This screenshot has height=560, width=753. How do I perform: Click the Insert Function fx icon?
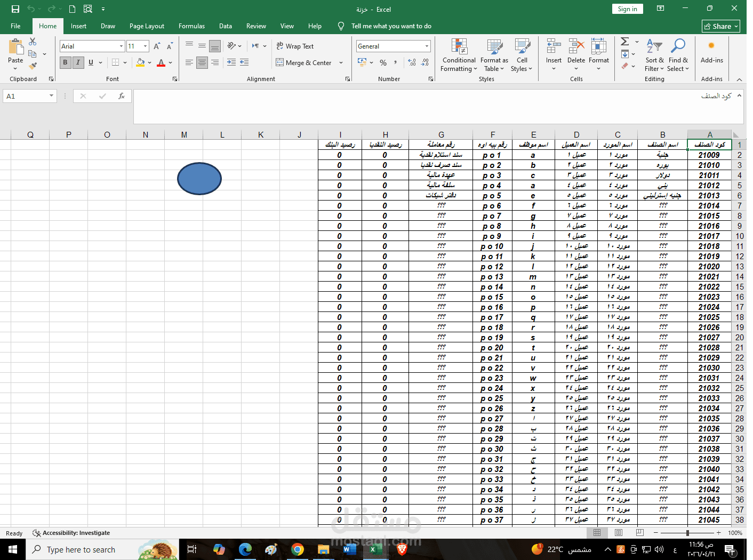point(122,96)
